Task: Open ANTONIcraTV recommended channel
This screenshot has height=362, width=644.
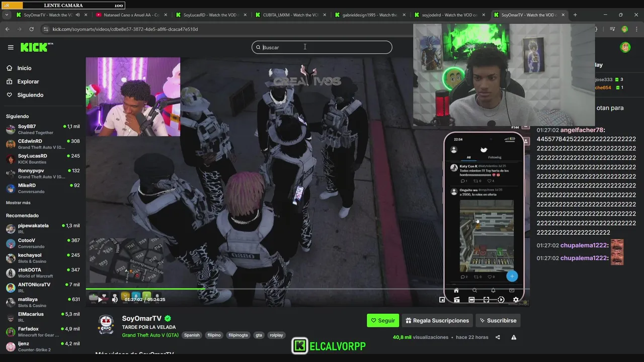Action: pos(43,288)
